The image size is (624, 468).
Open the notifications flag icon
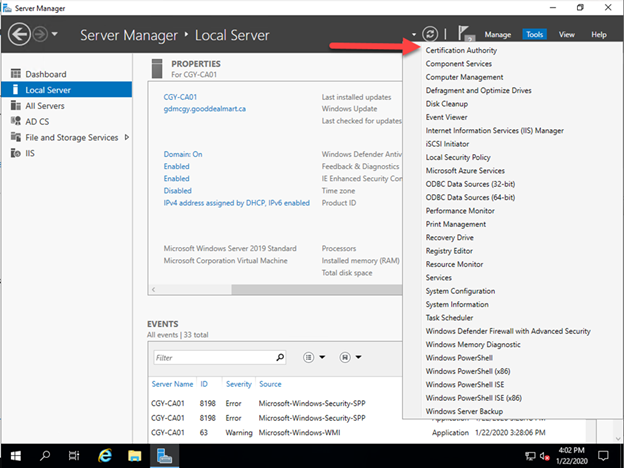465,33
